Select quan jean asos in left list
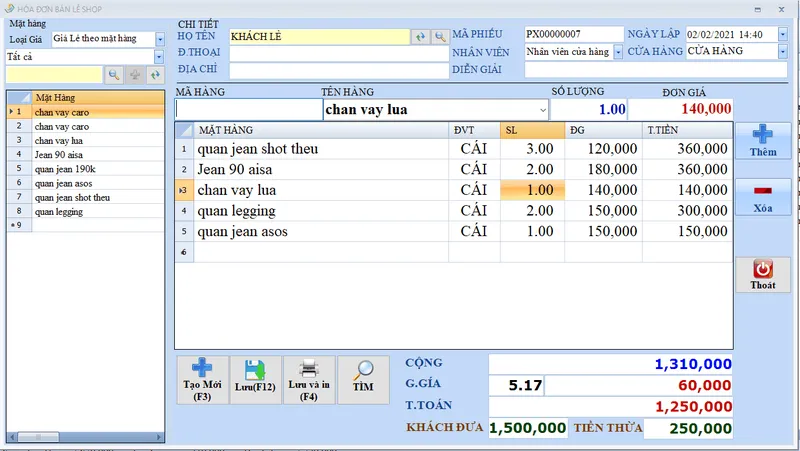Viewport: 800px width, 451px height. (x=98, y=183)
